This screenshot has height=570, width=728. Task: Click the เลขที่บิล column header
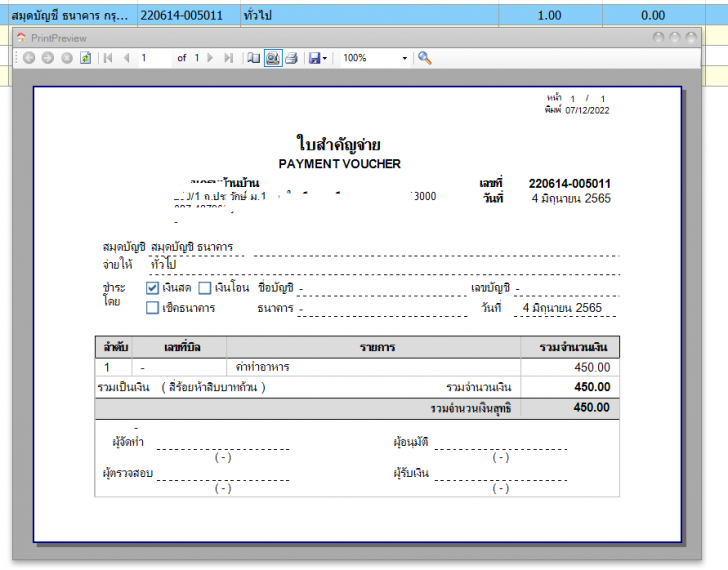182,347
